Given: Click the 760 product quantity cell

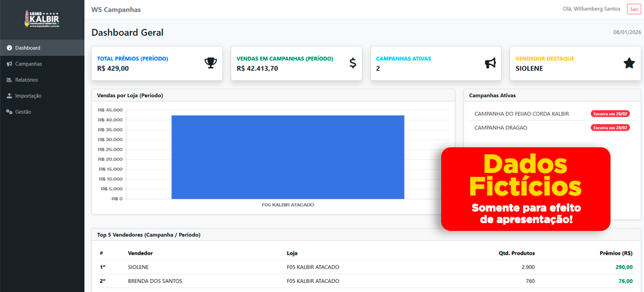Looking at the screenshot, I should tap(530, 281).
